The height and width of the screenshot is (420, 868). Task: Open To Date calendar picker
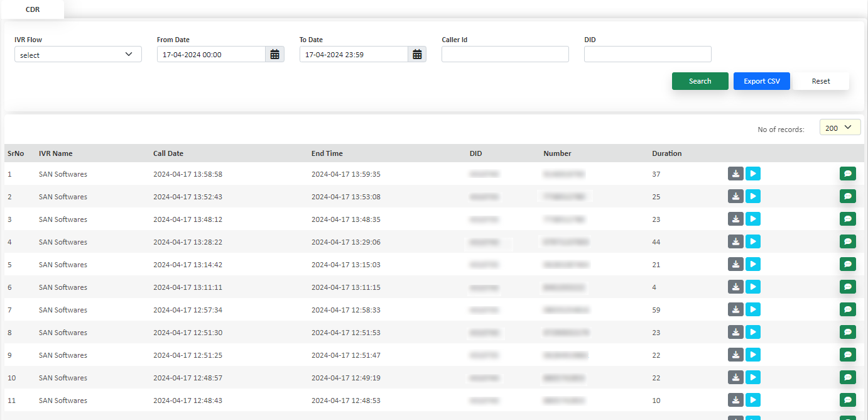click(x=417, y=55)
